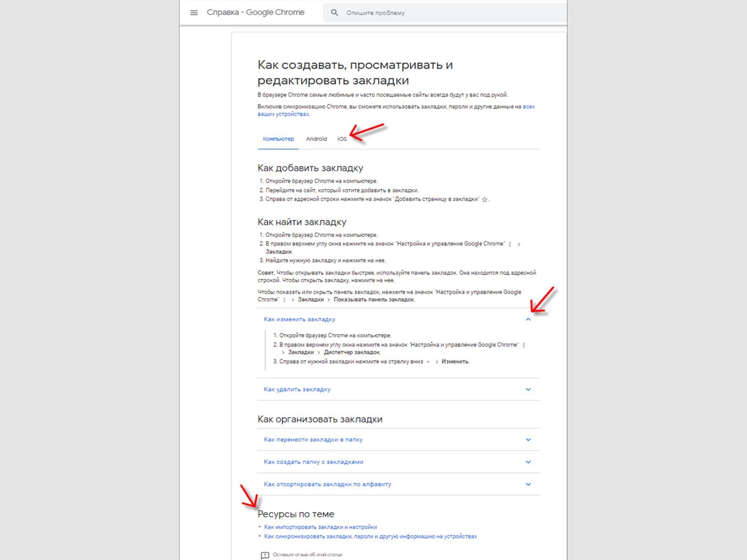Switch to the iOS tab
Screen dimensions: 747x560
[x=342, y=139]
